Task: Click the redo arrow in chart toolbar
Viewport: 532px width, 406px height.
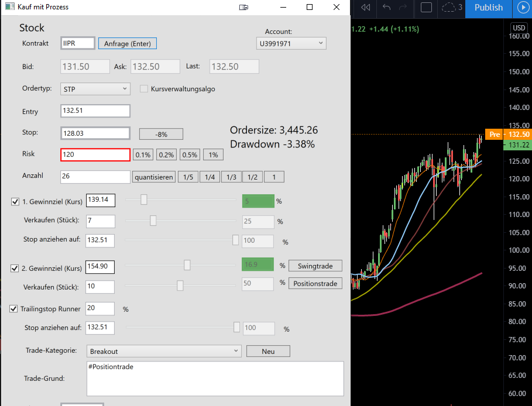Action: (403, 7)
